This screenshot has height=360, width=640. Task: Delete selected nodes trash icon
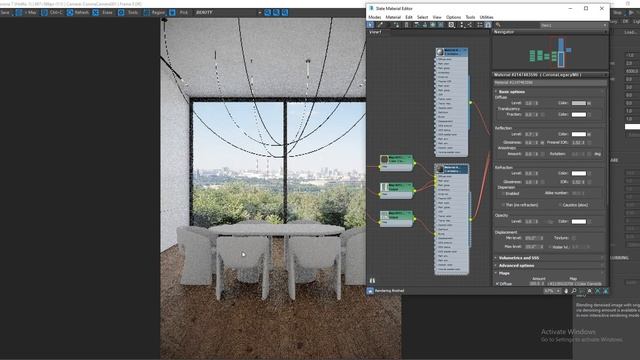(x=407, y=24)
